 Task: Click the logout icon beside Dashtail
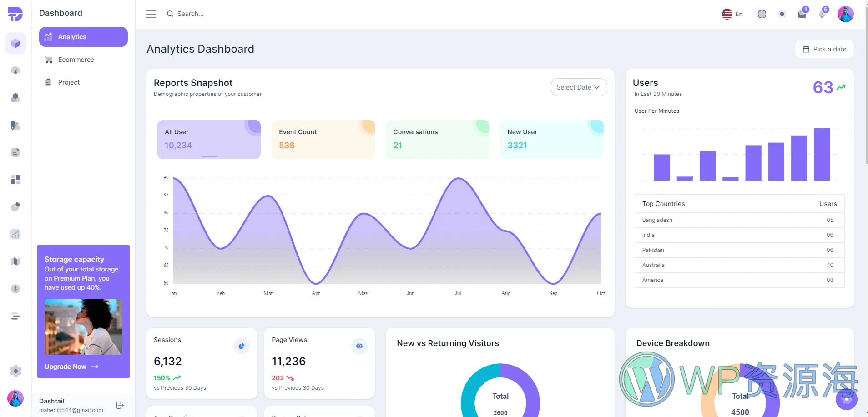[120, 405]
